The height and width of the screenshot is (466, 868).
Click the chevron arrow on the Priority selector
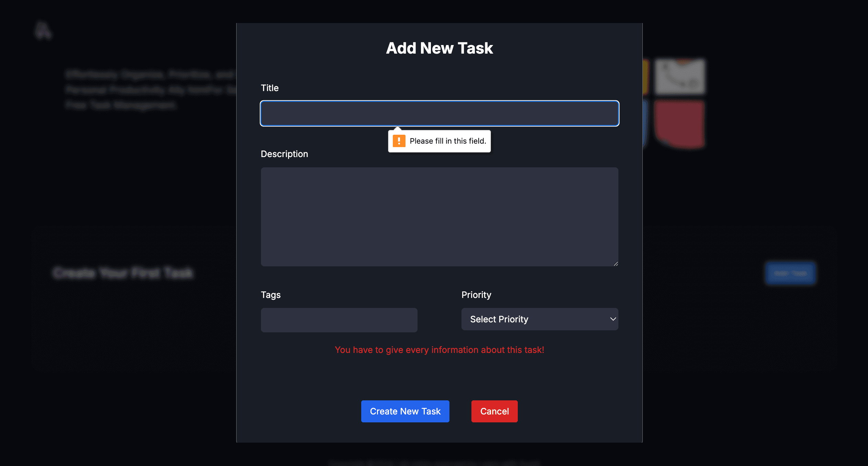613,319
